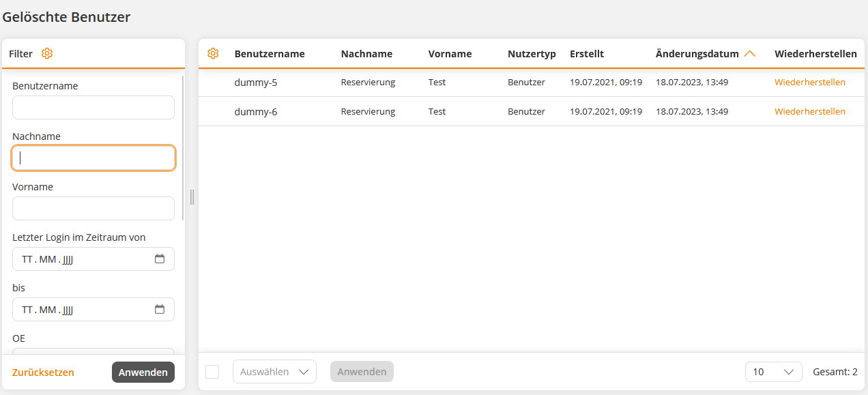
Task: Open filter settings gear icon
Action: pos(47,53)
